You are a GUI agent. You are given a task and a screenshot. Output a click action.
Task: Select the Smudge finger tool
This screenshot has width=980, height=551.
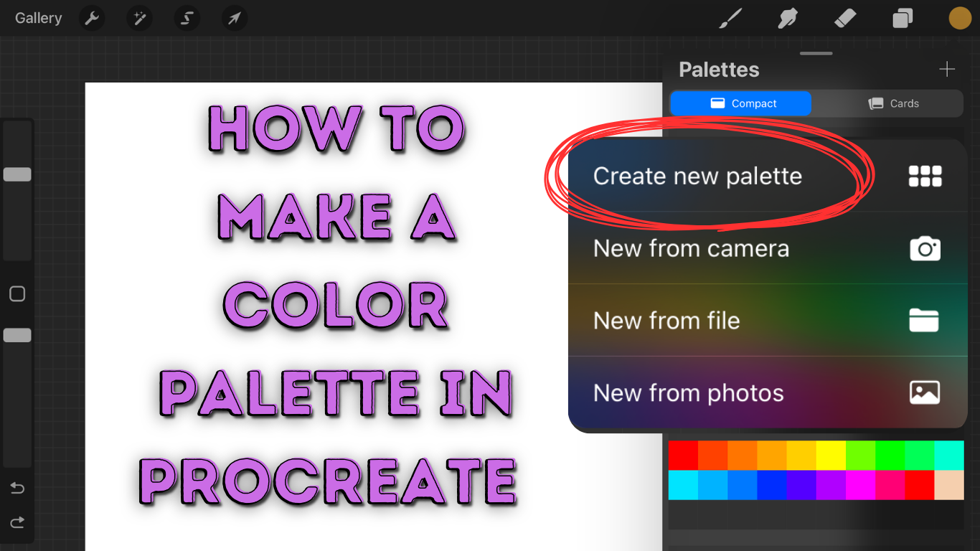coord(788,18)
